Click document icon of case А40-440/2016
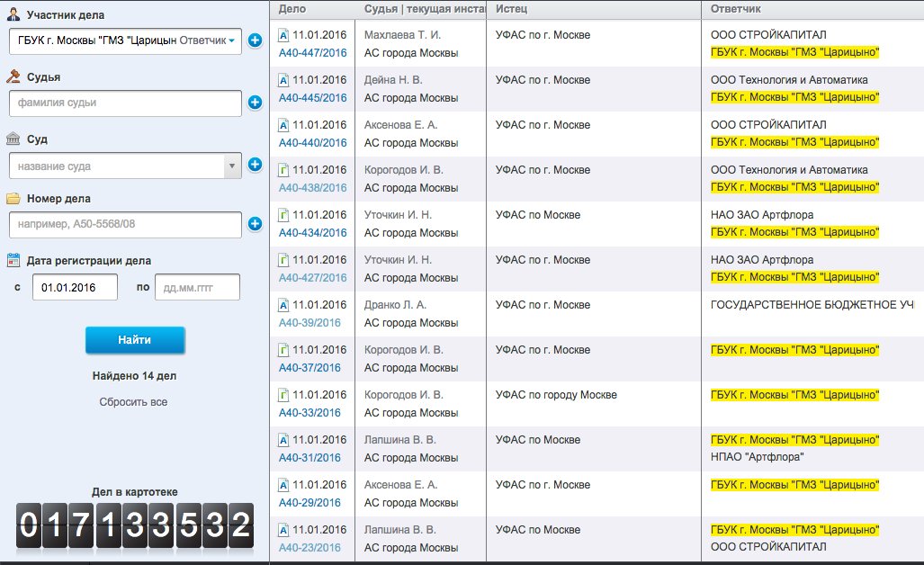The height and width of the screenshot is (565, 924). tap(283, 125)
